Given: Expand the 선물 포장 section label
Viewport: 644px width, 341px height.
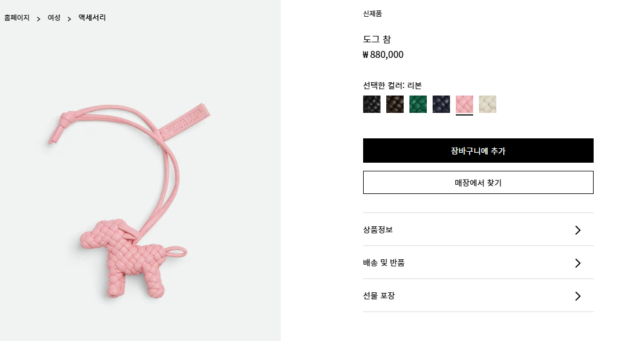Looking at the screenshot, I should [379, 296].
